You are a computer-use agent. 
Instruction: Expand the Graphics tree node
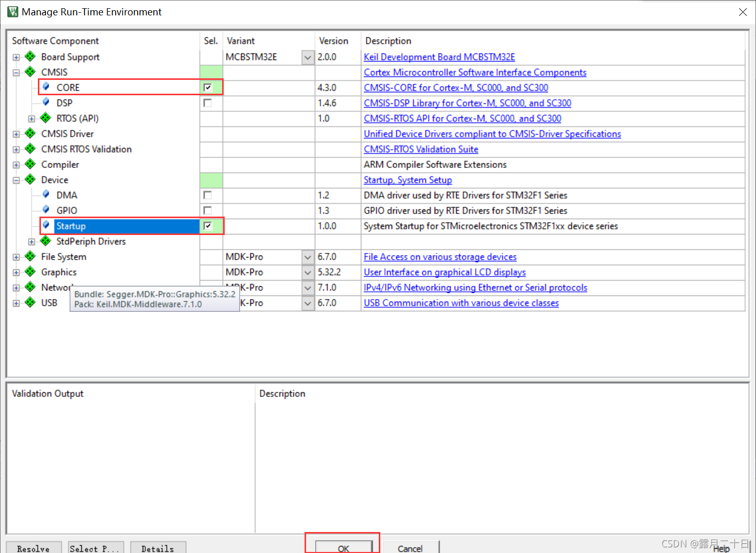[x=16, y=272]
